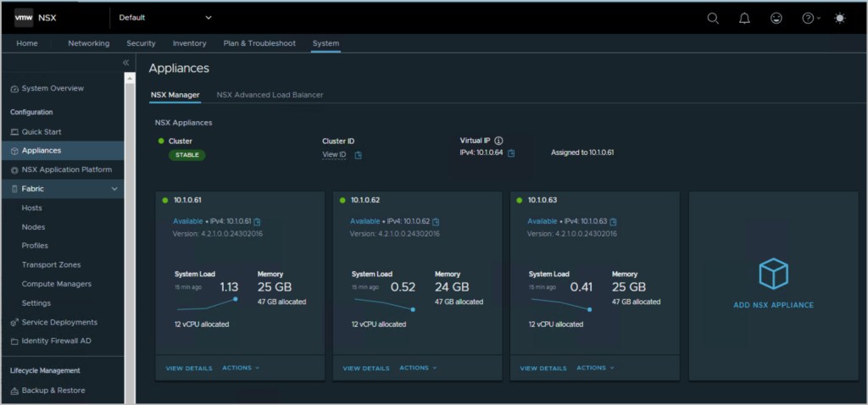Copy the Virtual IP address 10.1.0.64
The width and height of the screenshot is (868, 405).
tap(511, 153)
